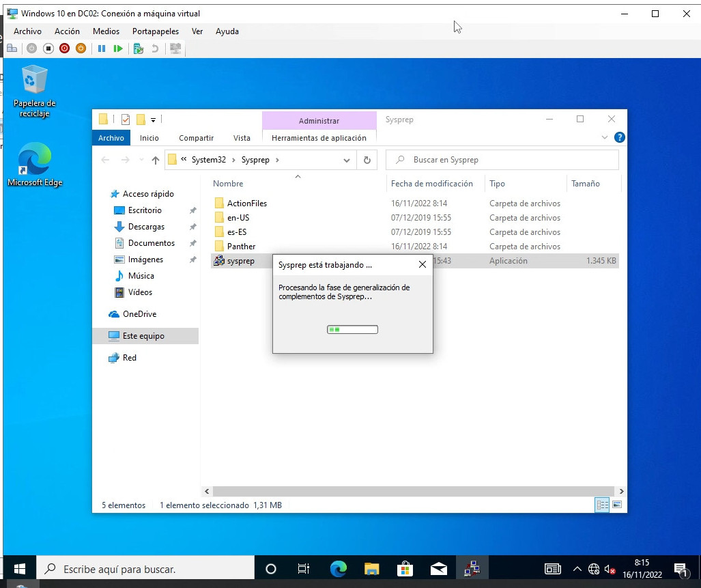The image size is (701, 588).
Task: Send Ctrl+Alt+Del using the Hyper-V toolbar icon
Action: click(12, 48)
